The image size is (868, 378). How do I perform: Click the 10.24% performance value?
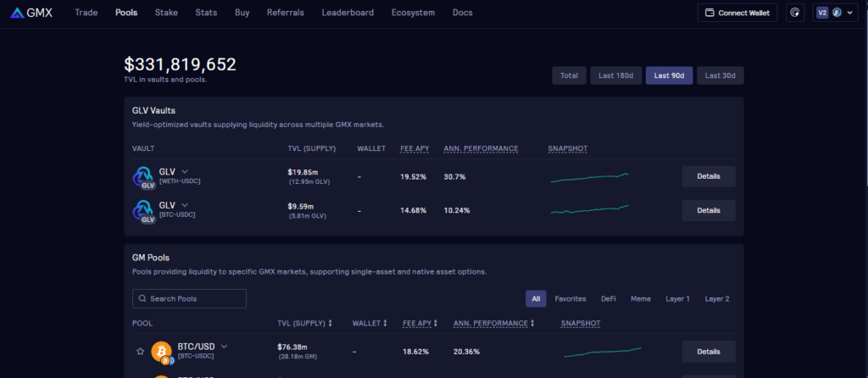[x=457, y=211]
